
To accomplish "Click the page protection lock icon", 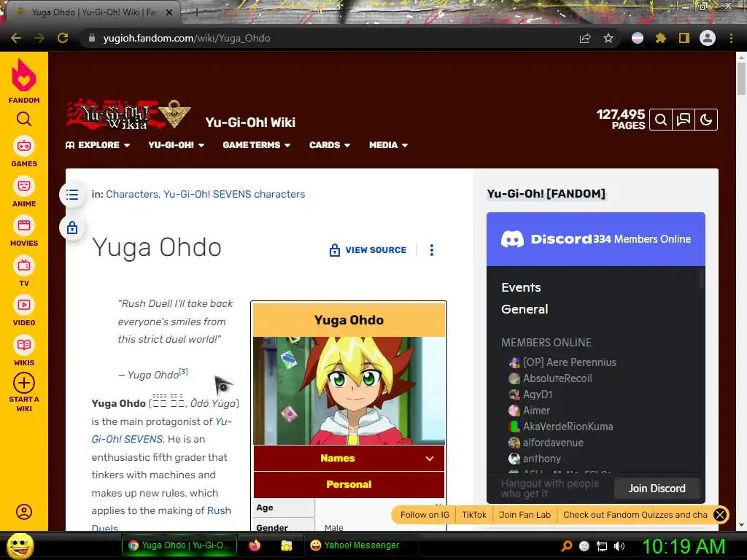I will coord(72,227).
